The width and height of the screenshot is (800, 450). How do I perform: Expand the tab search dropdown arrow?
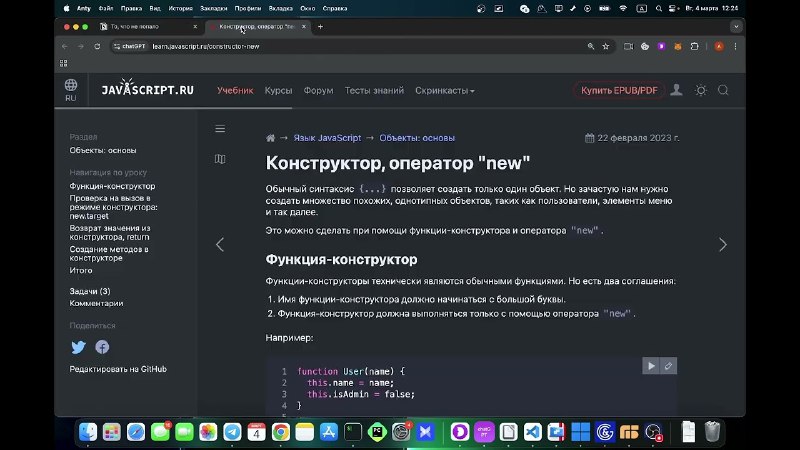[x=736, y=27]
